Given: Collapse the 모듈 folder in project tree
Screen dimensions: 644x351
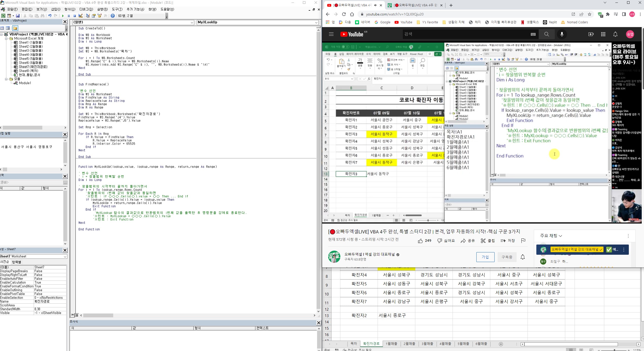Looking at the screenshot, I should pyautogui.click(x=6, y=79).
